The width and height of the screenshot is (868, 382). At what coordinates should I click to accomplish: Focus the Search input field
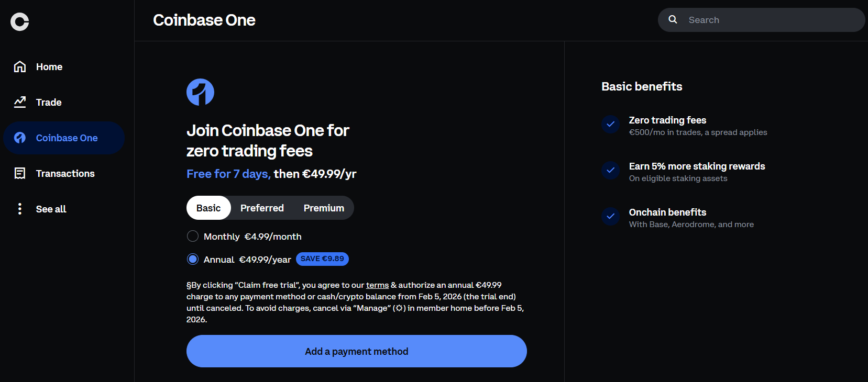pyautogui.click(x=770, y=20)
